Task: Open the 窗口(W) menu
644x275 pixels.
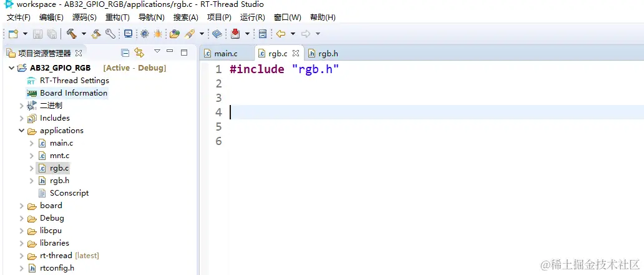Action: (288, 17)
